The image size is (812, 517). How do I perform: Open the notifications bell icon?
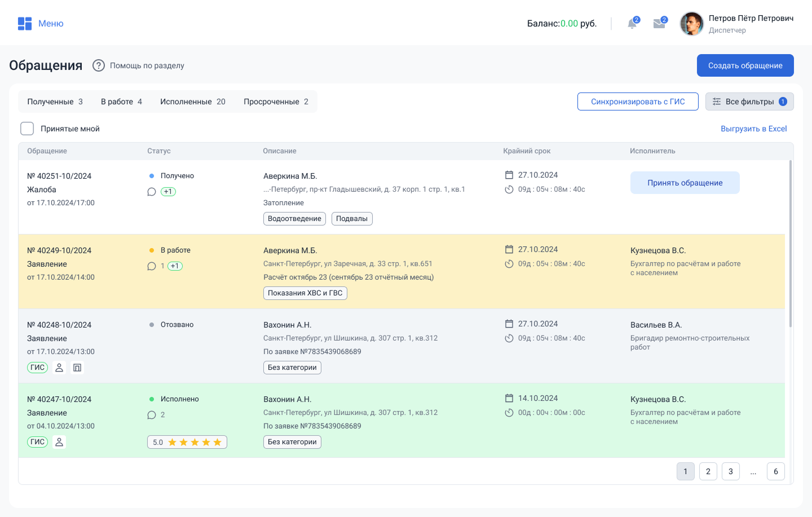pyautogui.click(x=632, y=24)
